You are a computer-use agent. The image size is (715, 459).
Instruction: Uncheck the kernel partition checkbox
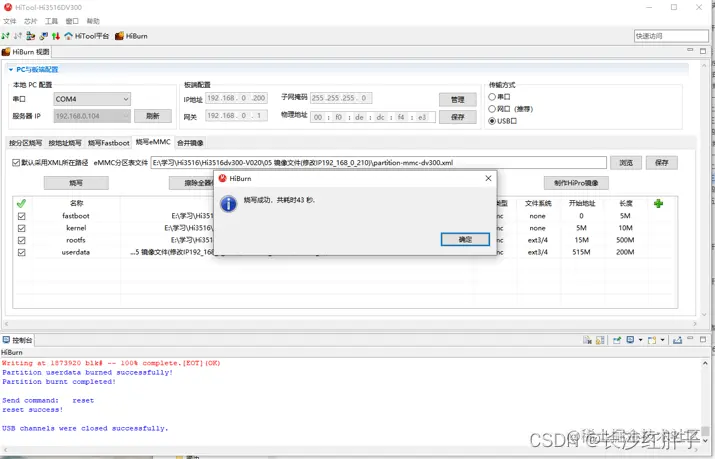click(x=21, y=228)
